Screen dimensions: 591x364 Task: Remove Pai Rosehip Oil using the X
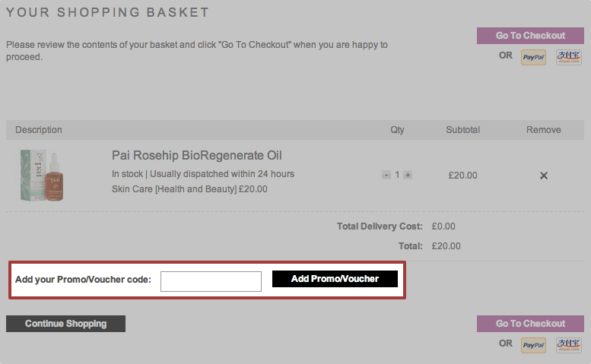pos(544,176)
